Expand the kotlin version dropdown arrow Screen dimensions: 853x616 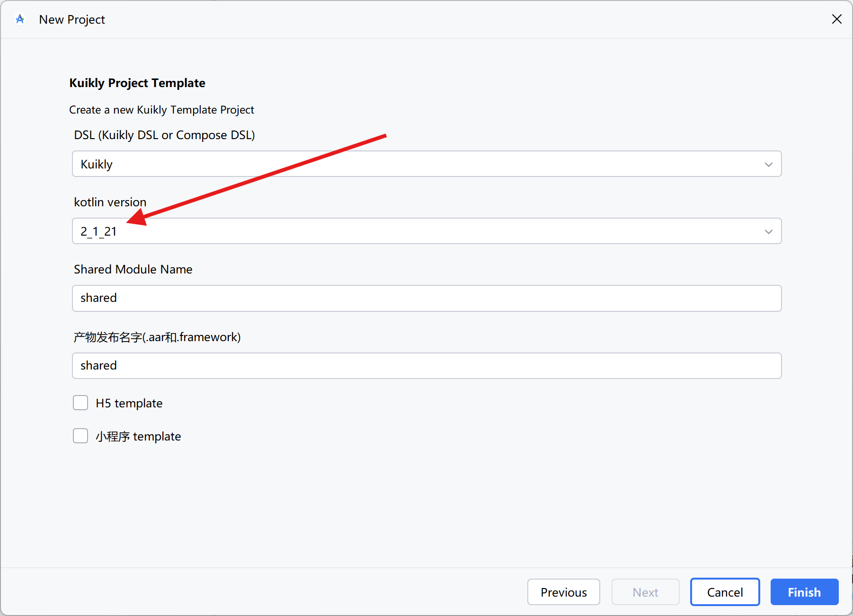(x=768, y=231)
